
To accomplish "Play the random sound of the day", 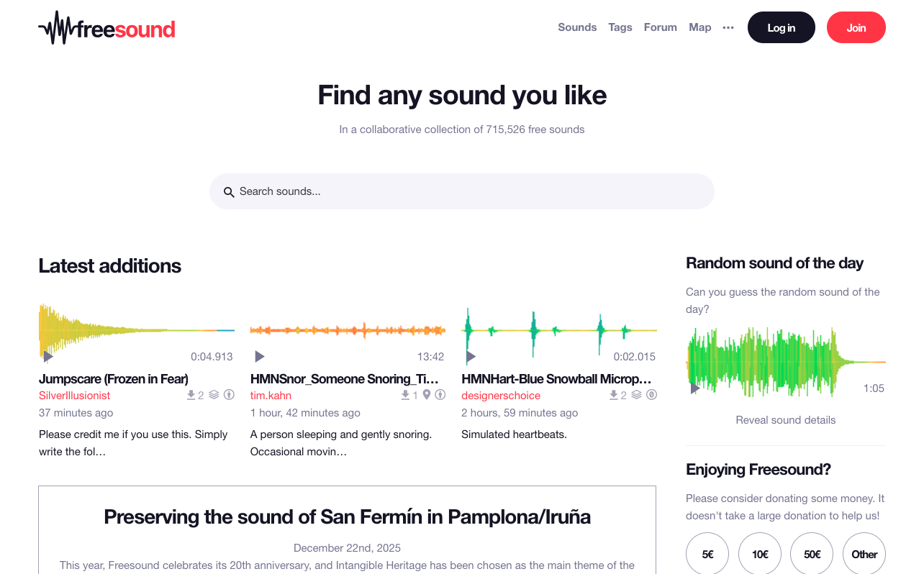I will click(695, 388).
